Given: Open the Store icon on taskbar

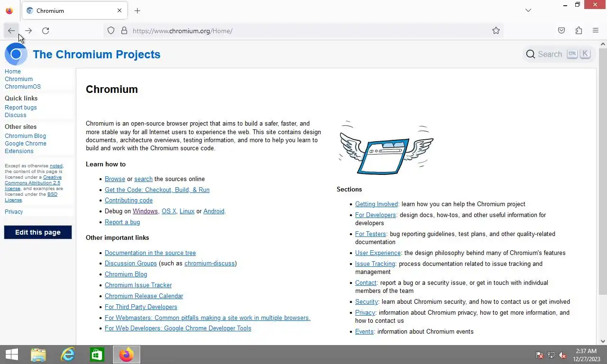Looking at the screenshot, I should [x=97, y=355].
